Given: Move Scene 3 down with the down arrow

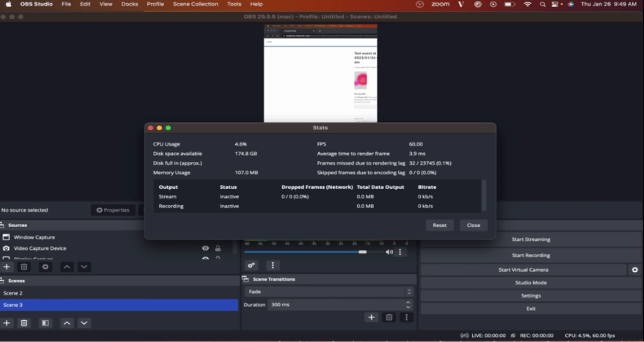Looking at the screenshot, I should [84, 323].
